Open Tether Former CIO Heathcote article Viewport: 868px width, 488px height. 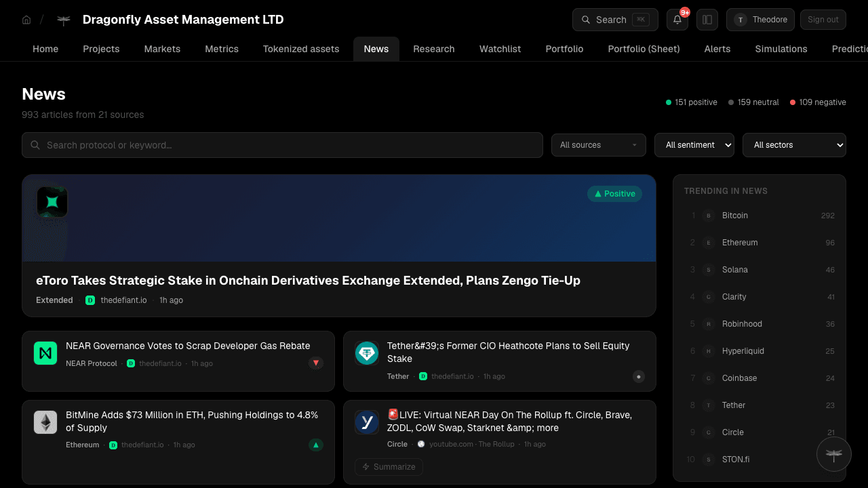tap(509, 352)
